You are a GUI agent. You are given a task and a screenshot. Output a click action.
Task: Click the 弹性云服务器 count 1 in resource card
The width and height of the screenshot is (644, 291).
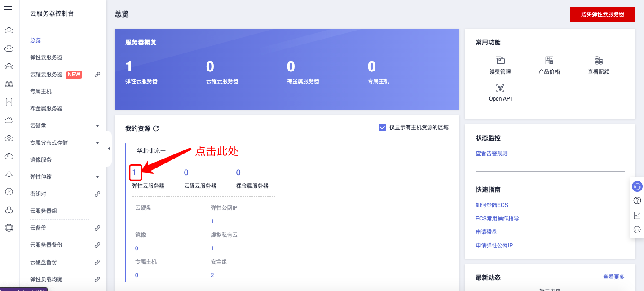tap(134, 172)
